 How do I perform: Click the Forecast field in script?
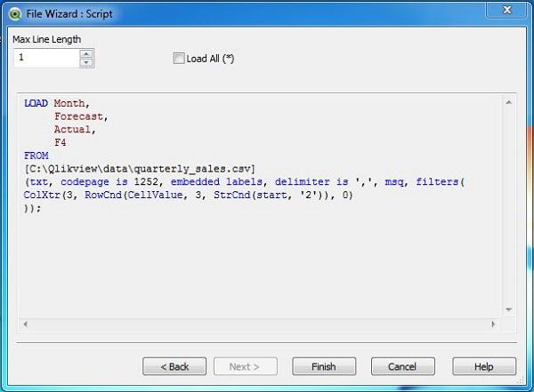[78, 116]
